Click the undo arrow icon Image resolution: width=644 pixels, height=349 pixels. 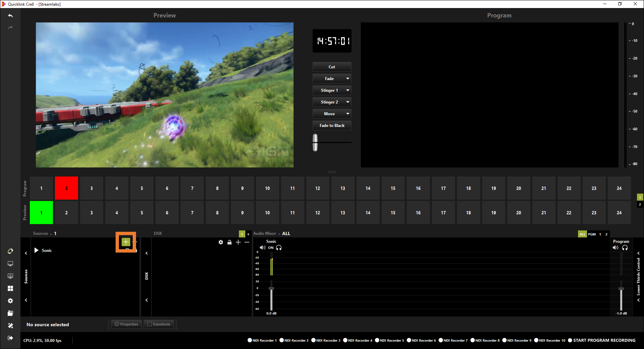(x=10, y=16)
